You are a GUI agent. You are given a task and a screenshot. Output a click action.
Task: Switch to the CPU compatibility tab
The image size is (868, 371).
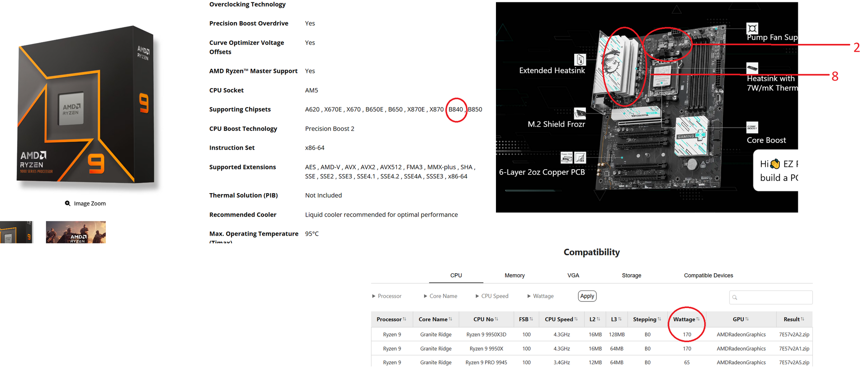tap(456, 276)
